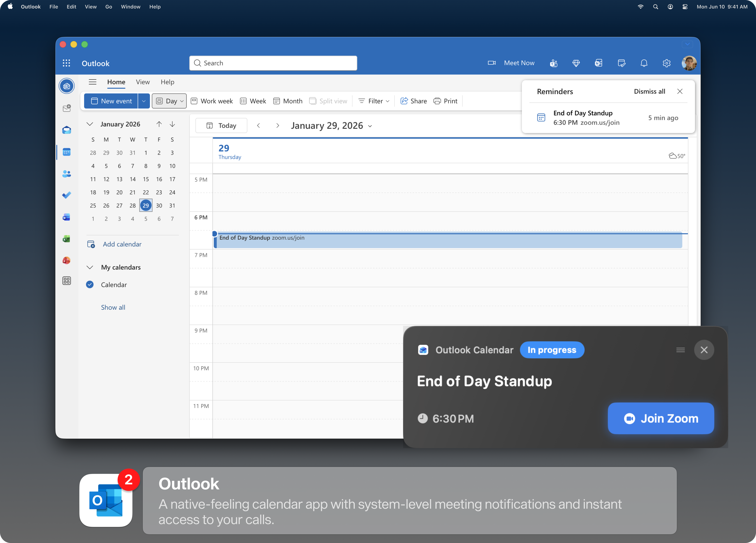Viewport: 756px width, 543px height.
Task: Open the Mail icon in sidebar
Action: tap(67, 130)
